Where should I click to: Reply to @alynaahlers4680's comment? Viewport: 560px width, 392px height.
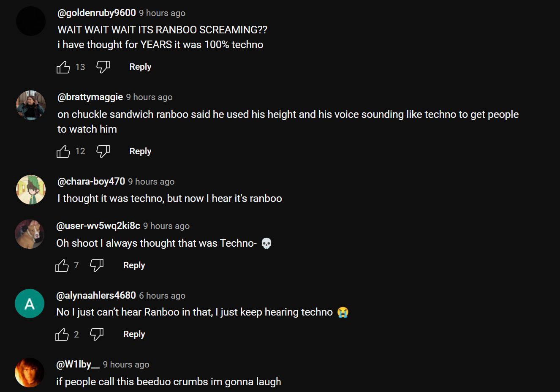point(134,334)
